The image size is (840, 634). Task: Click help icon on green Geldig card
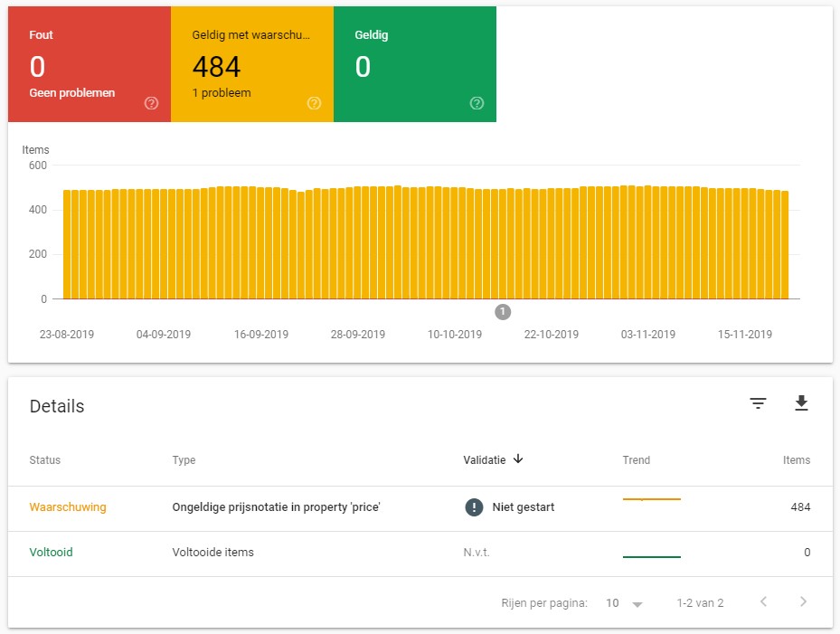coord(477,103)
